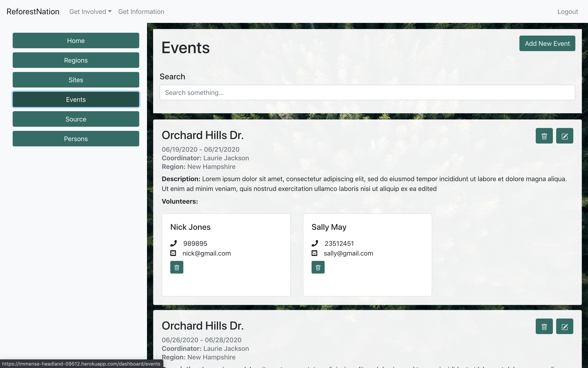Click the envelope icon next to sally@gmail.com
This screenshot has height=368, width=588.
(x=314, y=253)
